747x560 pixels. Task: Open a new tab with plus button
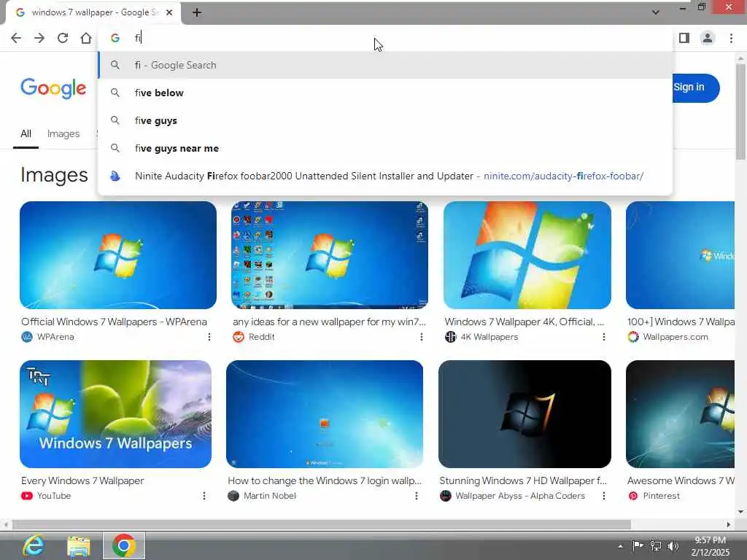point(197,12)
